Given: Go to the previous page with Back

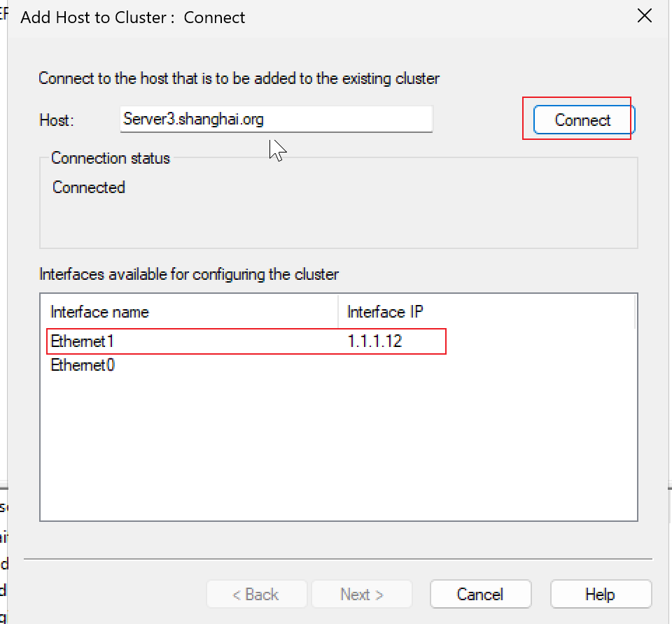Looking at the screenshot, I should pos(256,594).
